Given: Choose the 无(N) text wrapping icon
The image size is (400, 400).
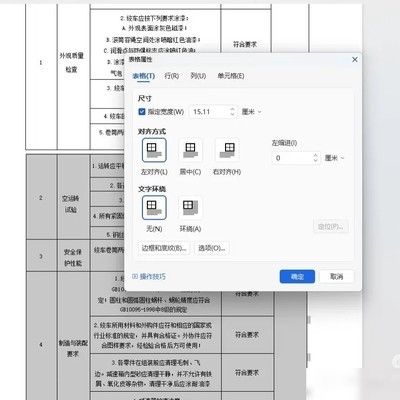Looking at the screenshot, I should pyautogui.click(x=154, y=207).
